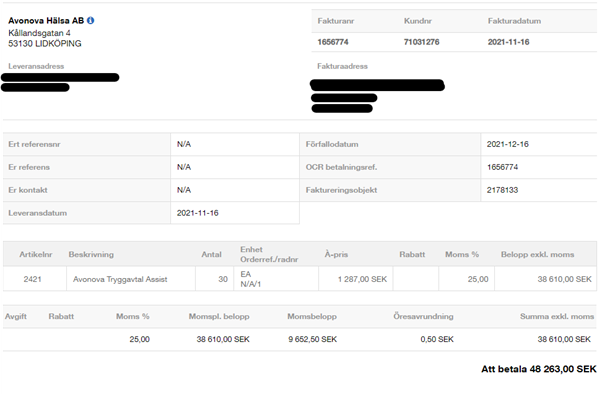Select the VAT amount 9 652,50 SEK
Viewport: 615px width, 394px height.
click(x=313, y=339)
